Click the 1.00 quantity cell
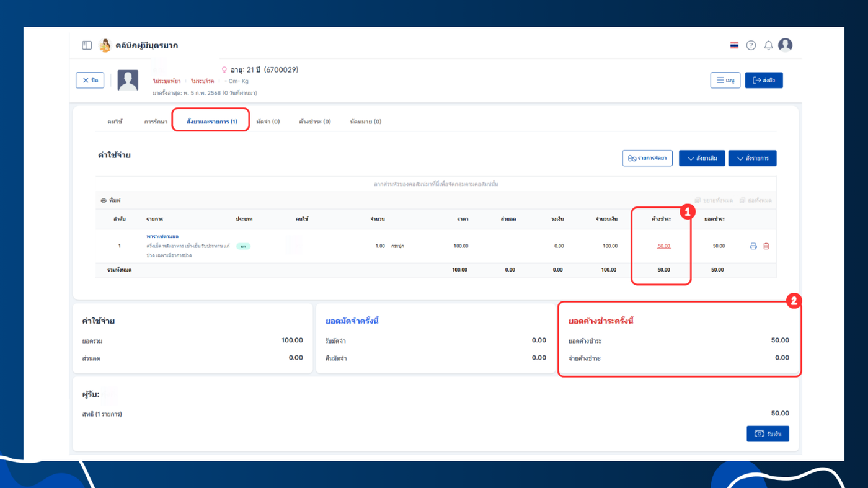 380,246
